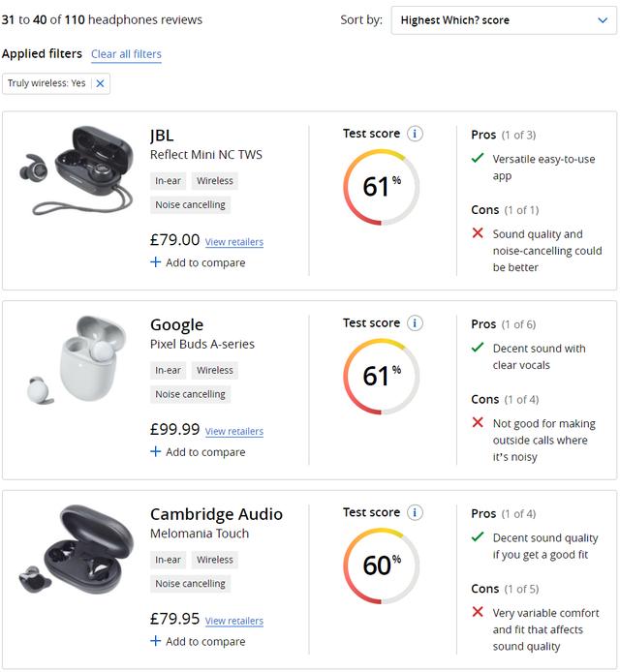
Task: Click plus icon to compare Melomania Touch
Action: coord(155,641)
